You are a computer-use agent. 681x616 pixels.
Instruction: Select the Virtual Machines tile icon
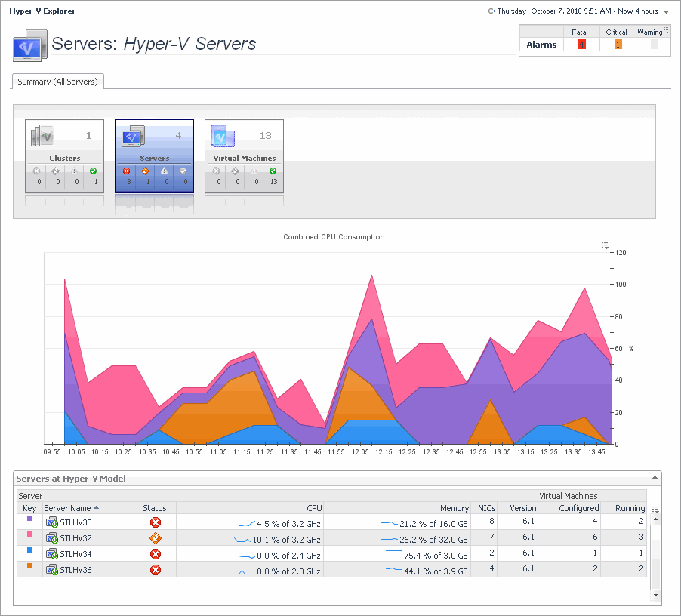coord(223,136)
